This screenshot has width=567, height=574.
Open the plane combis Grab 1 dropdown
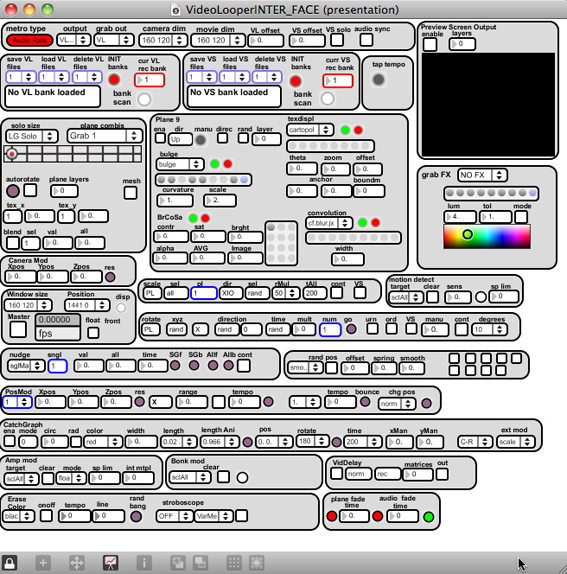[x=105, y=136]
